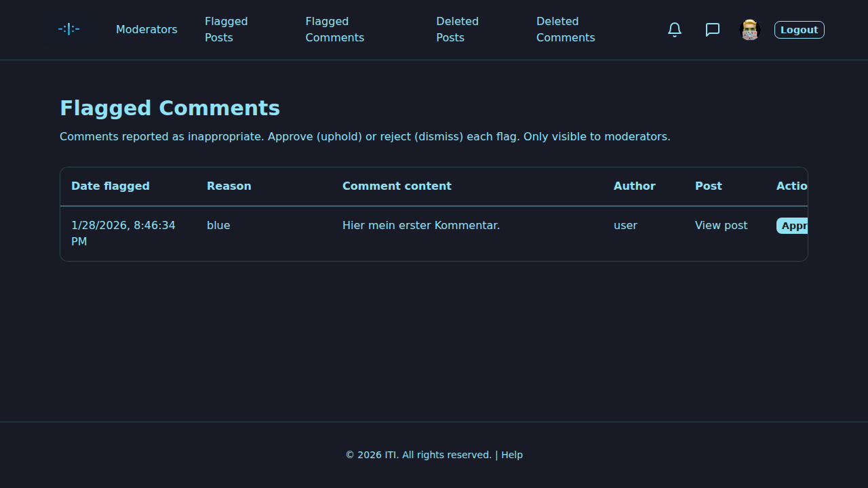Go to the Moderators page
The image size is (868, 488).
point(146,30)
